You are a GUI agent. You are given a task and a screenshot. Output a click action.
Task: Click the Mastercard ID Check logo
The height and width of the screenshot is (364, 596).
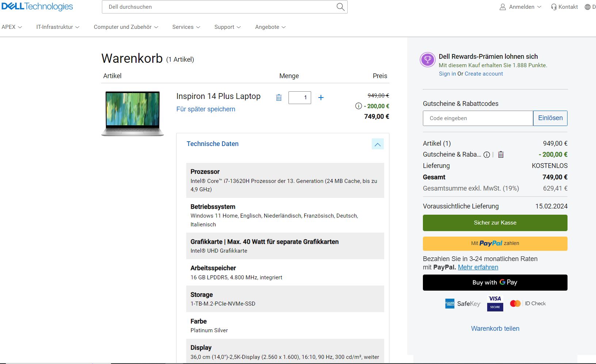click(x=528, y=303)
